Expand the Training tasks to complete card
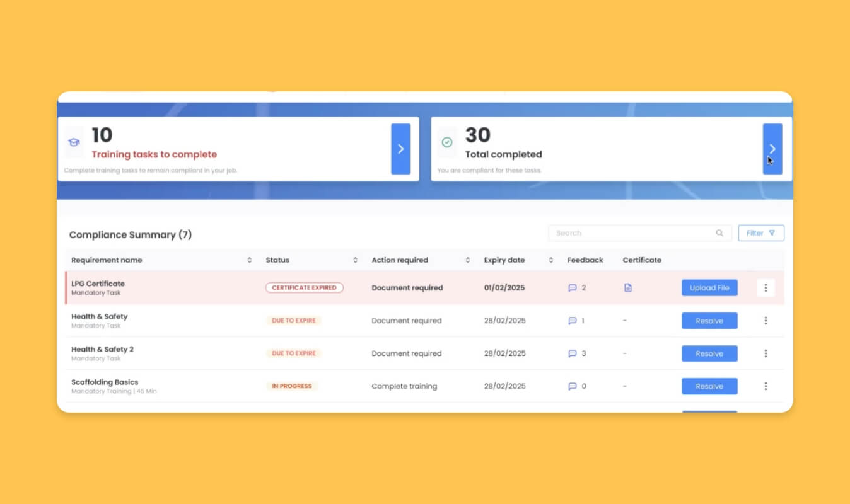 (400, 149)
